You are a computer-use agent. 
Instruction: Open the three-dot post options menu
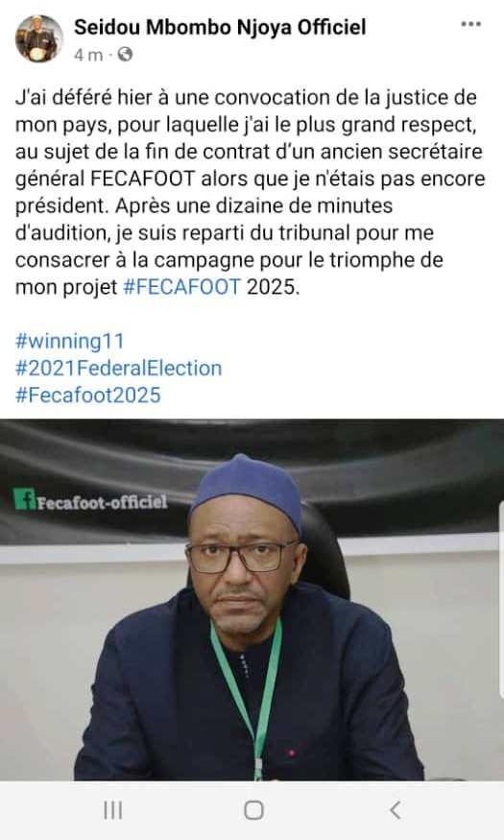pyautogui.click(x=470, y=24)
